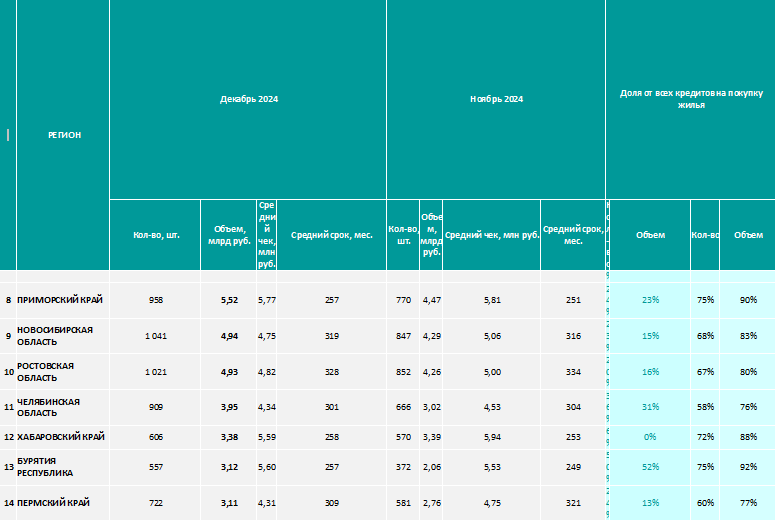Select November term cell 251
775x520 pixels.
(573, 300)
